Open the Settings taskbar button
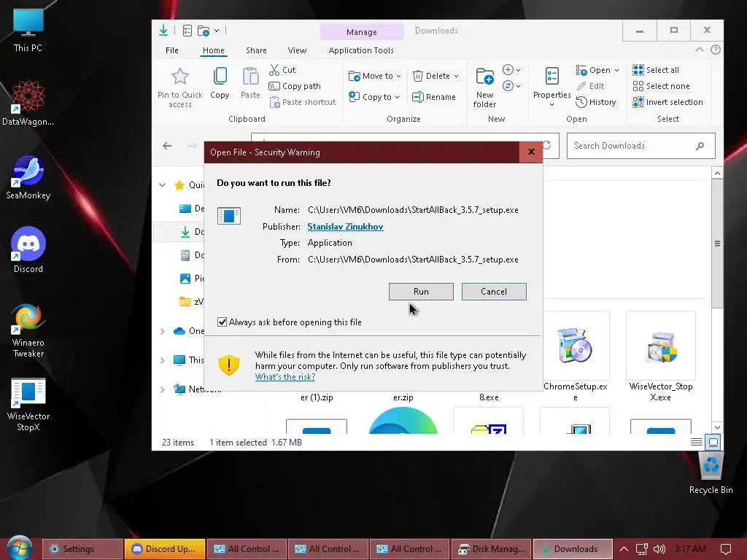Screen dimensions: 747x560 (82, 549)
